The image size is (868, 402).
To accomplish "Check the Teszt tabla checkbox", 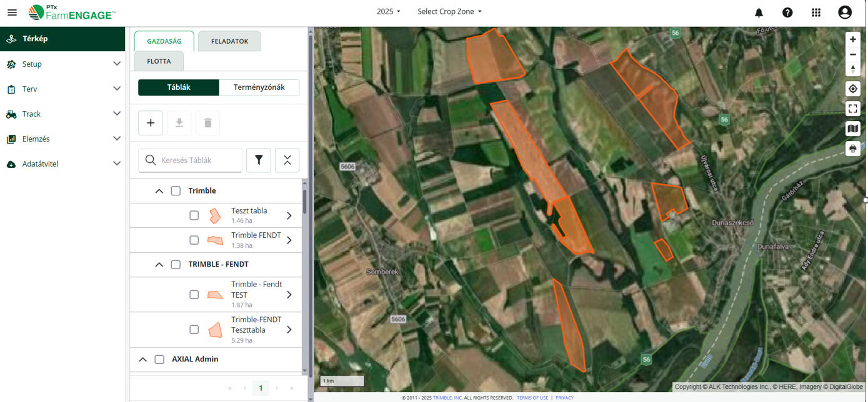I will pyautogui.click(x=194, y=216).
